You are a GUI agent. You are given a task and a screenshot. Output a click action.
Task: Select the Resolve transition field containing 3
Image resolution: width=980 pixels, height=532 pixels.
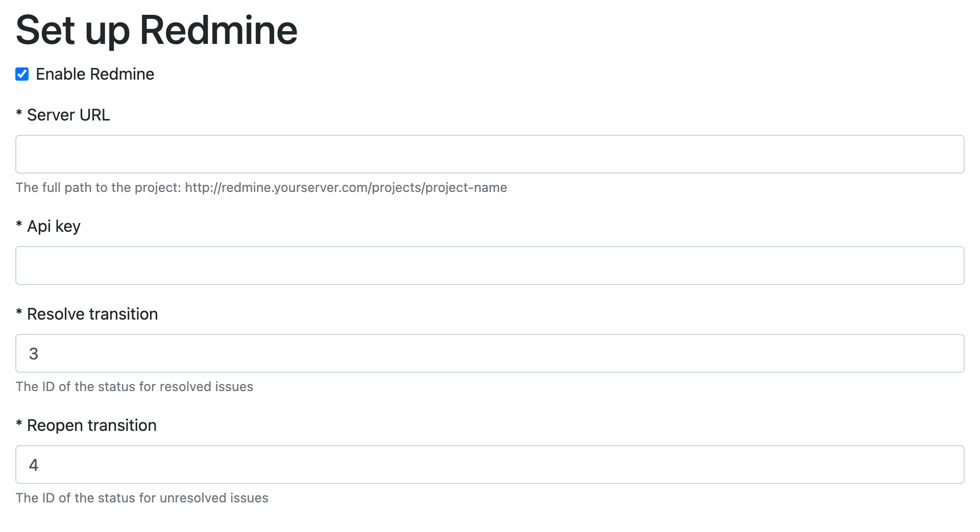490,353
